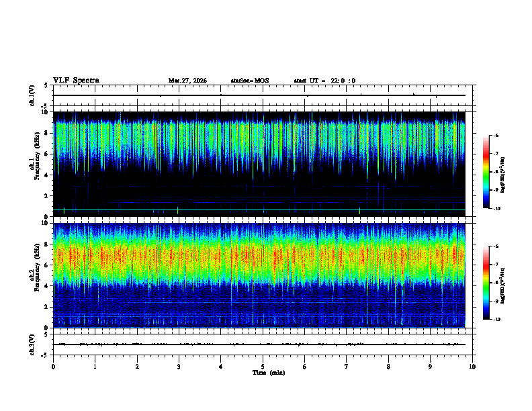Click time axis tick label "8"
Viewport: 532px width, 411px height.
[x=388, y=367]
